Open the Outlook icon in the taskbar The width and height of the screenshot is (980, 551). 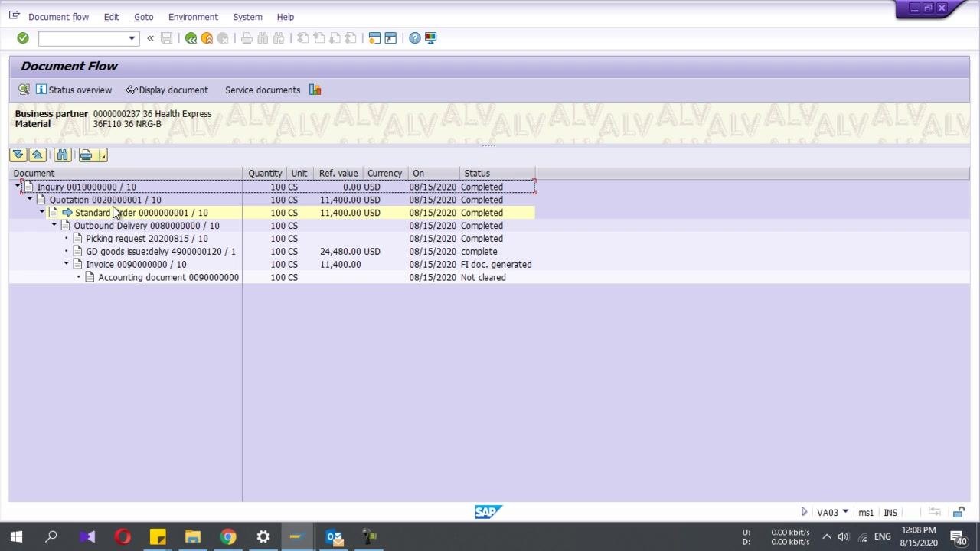click(x=334, y=536)
